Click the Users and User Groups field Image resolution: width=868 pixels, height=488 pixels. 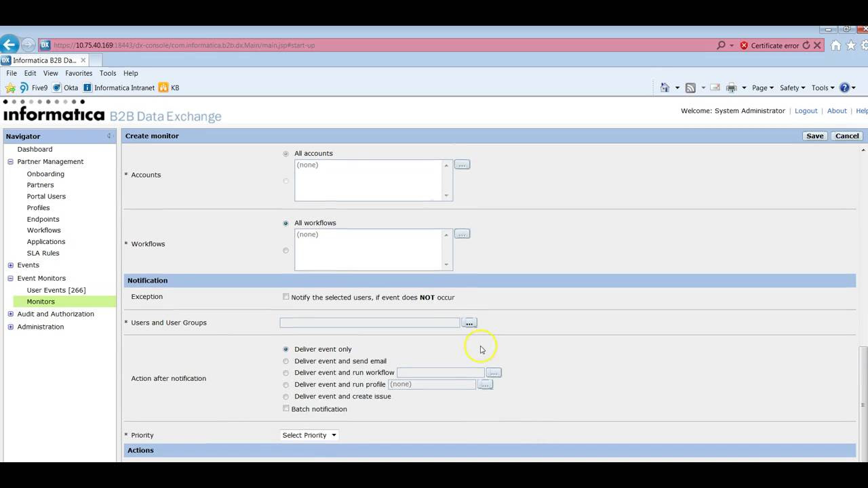[x=370, y=323]
